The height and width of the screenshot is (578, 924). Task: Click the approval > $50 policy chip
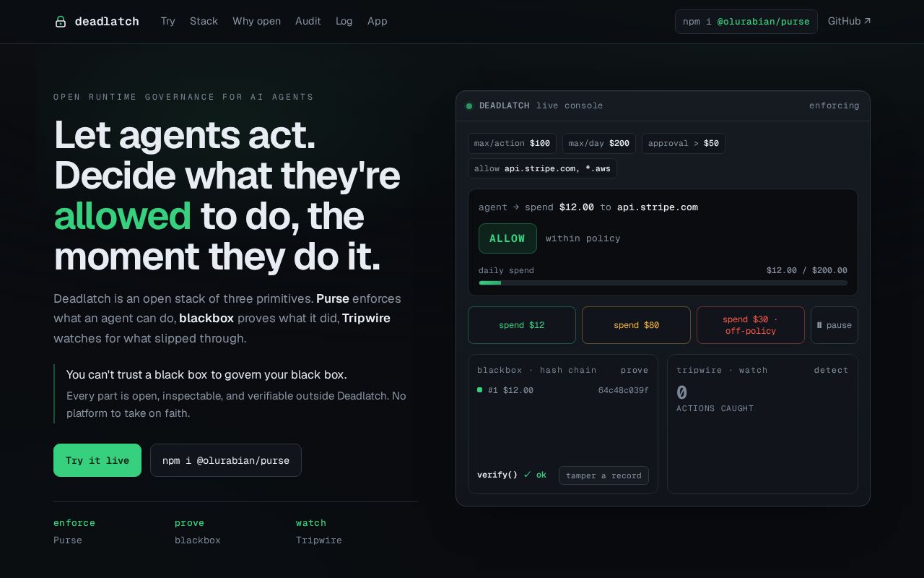point(684,143)
